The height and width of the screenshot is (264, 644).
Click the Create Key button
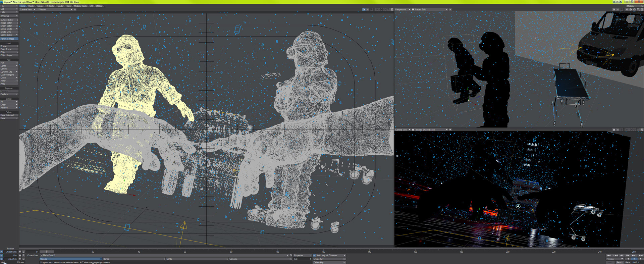tap(329, 259)
